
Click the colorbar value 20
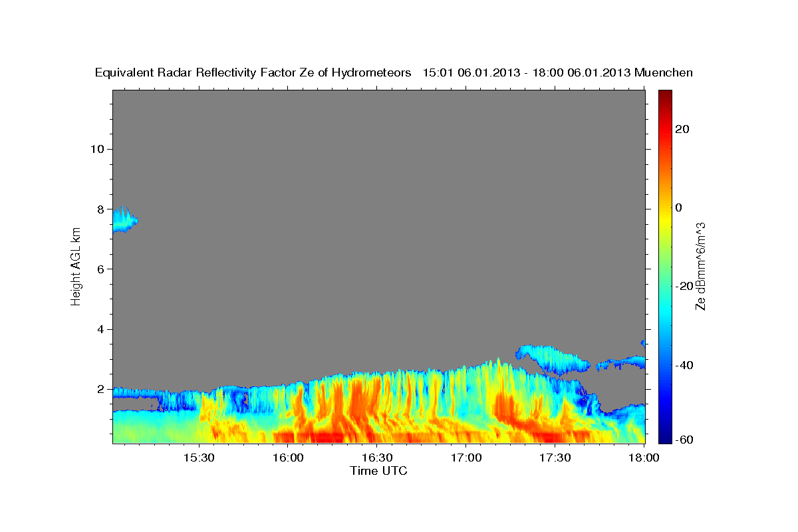coord(682,129)
